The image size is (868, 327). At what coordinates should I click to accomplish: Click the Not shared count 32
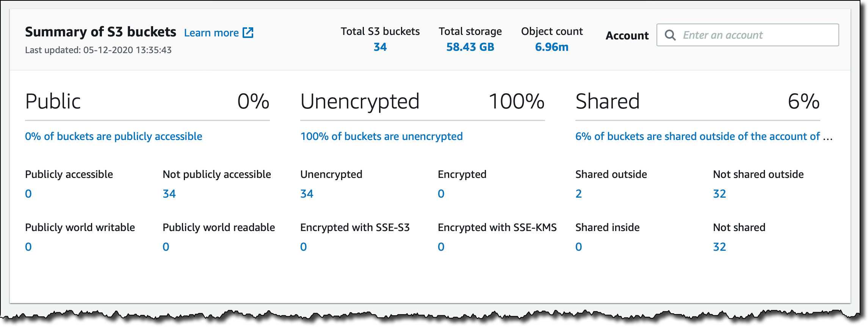[x=719, y=247]
